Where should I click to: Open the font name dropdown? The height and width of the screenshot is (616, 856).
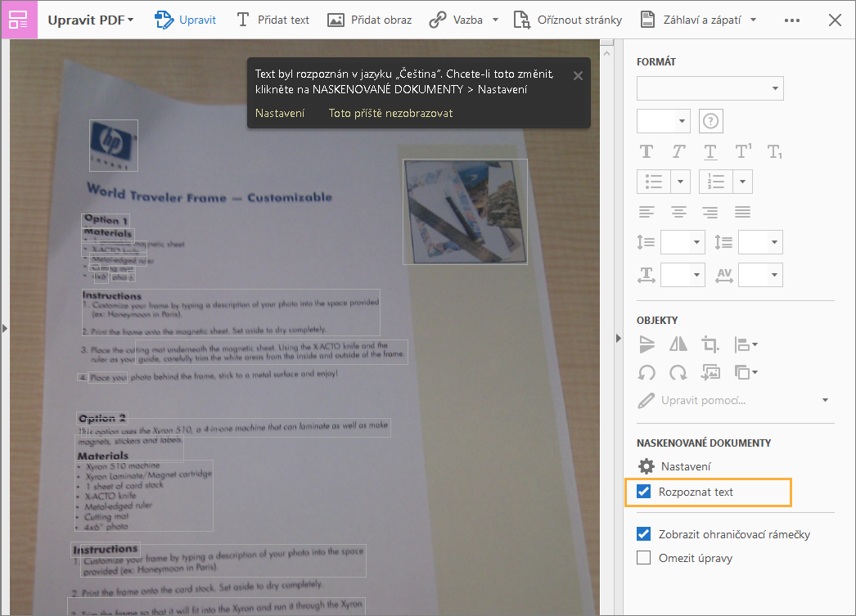pyautogui.click(x=710, y=88)
